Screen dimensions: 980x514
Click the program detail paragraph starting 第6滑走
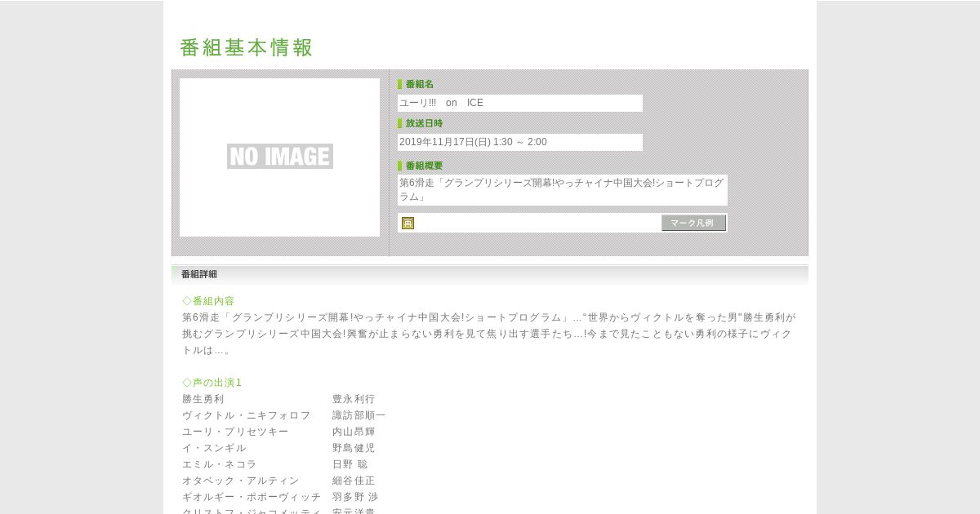coord(489,334)
